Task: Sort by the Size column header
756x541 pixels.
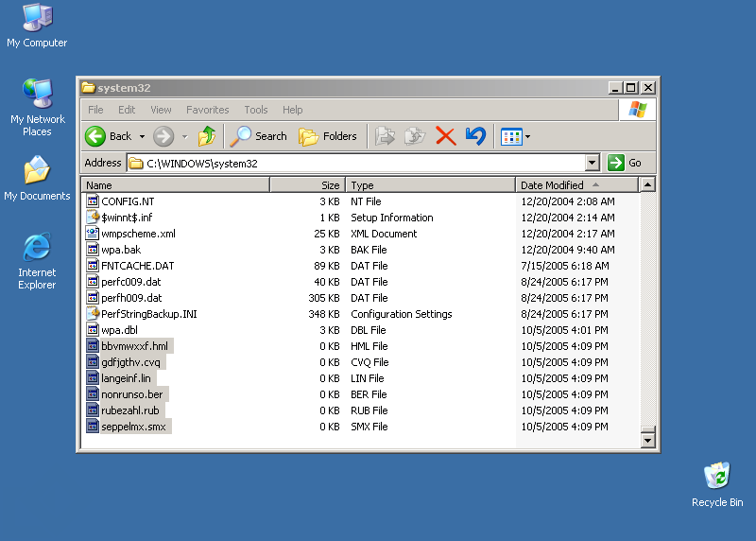Action: tap(308, 185)
